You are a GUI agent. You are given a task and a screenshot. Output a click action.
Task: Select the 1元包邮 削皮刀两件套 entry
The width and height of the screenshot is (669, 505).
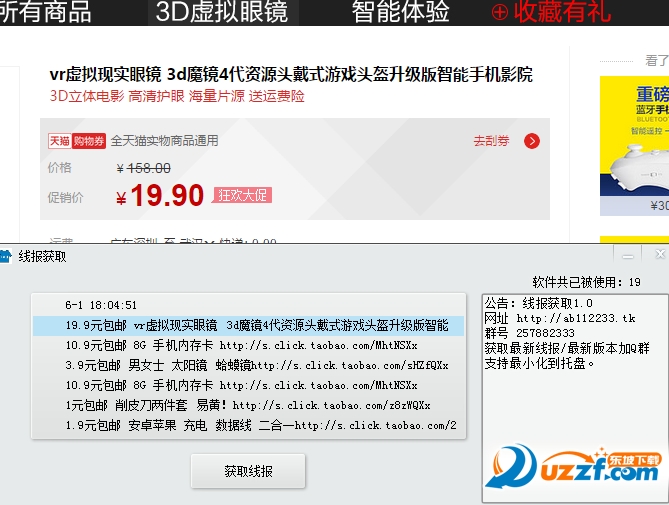tap(248, 405)
